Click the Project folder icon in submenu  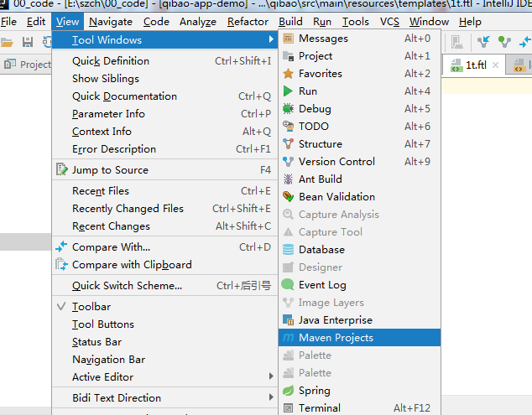pyautogui.click(x=288, y=56)
